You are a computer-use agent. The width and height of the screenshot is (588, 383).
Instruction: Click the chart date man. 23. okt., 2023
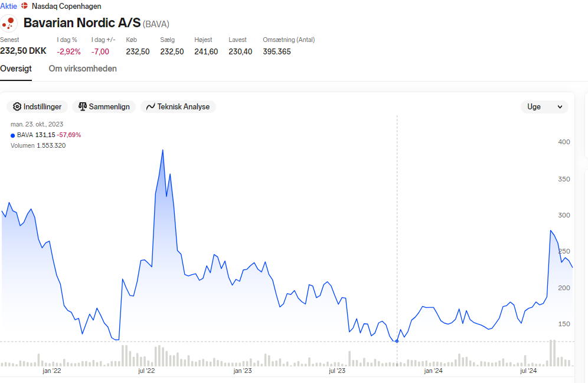[x=37, y=124]
